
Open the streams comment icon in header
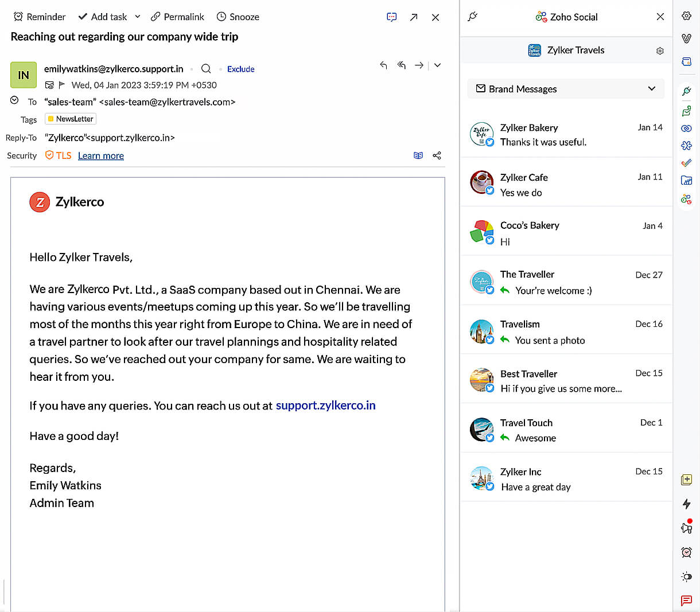point(392,17)
